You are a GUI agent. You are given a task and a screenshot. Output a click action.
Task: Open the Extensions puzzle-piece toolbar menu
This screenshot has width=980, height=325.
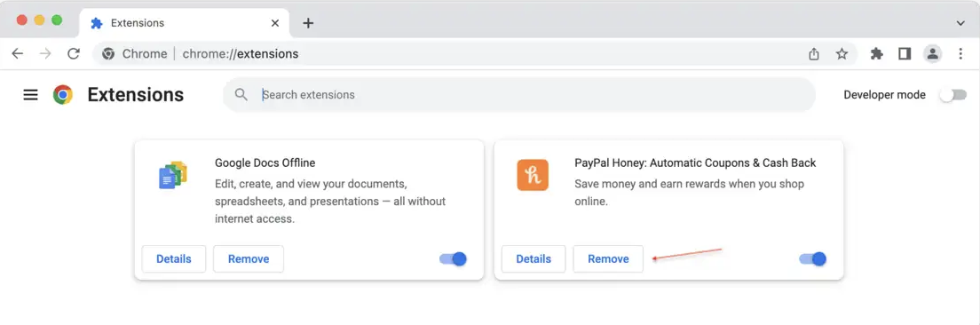(877, 54)
